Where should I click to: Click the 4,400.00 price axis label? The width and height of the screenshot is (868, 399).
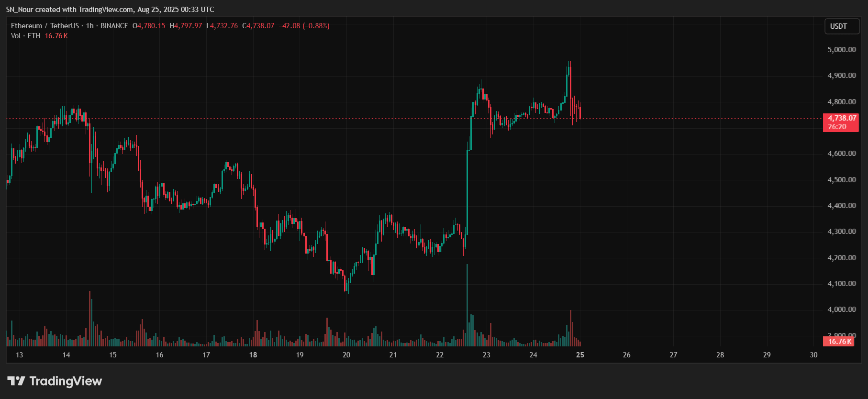coord(842,206)
